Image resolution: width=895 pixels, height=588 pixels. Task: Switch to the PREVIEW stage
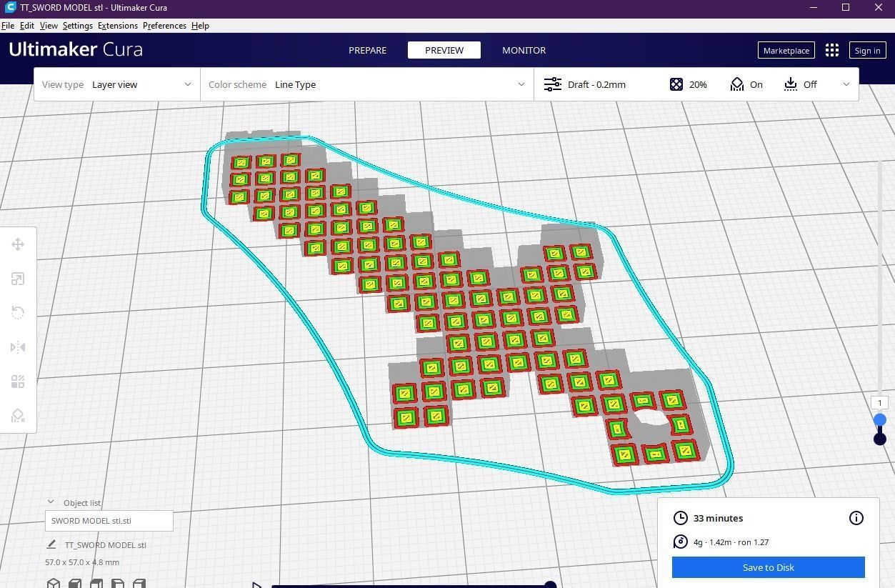coord(444,50)
